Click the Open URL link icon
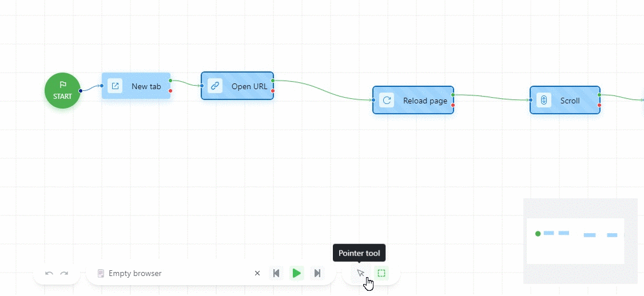The width and height of the screenshot is (644, 296). tap(215, 86)
